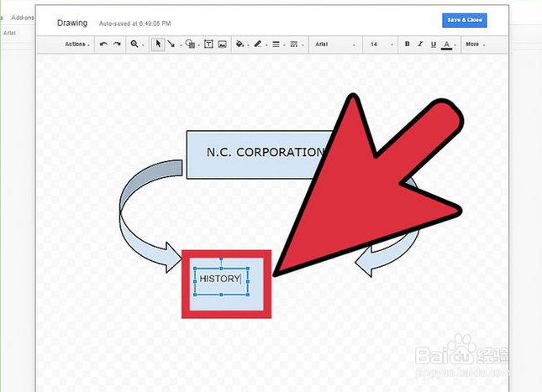Click the Zoom magnifier icon
Screen dimensions: 542x392
tap(134, 44)
